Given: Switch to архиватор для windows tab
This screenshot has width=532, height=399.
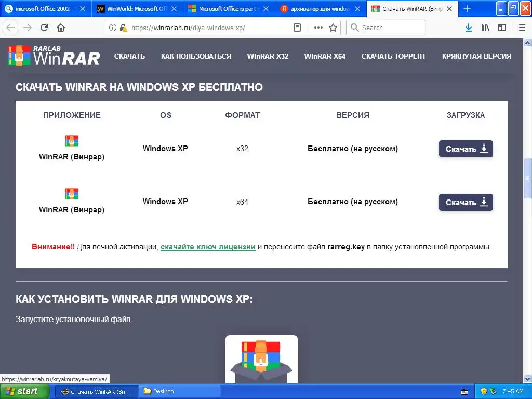Looking at the screenshot, I should click(320, 9).
